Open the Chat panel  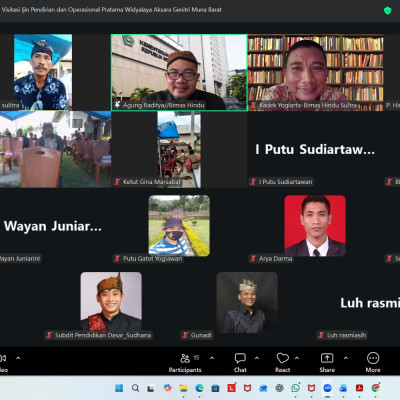pos(240,363)
